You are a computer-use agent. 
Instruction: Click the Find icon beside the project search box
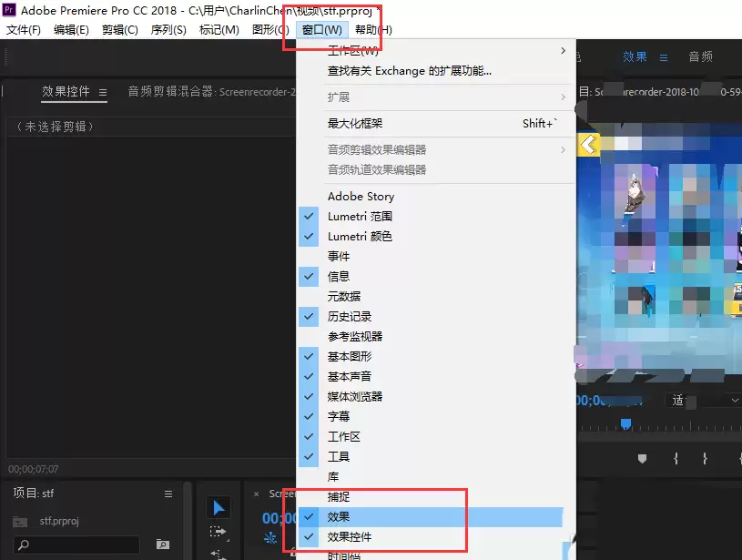coord(162,545)
